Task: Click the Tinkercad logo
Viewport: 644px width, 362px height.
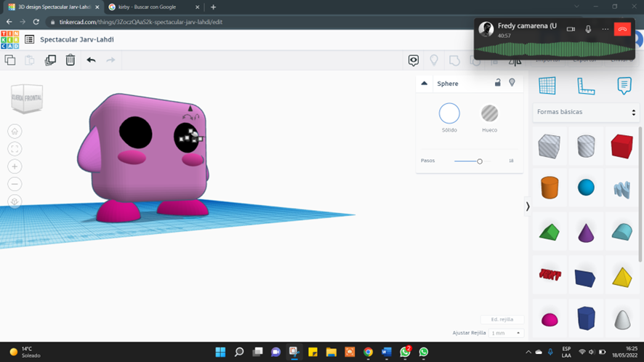Action: click(10, 39)
